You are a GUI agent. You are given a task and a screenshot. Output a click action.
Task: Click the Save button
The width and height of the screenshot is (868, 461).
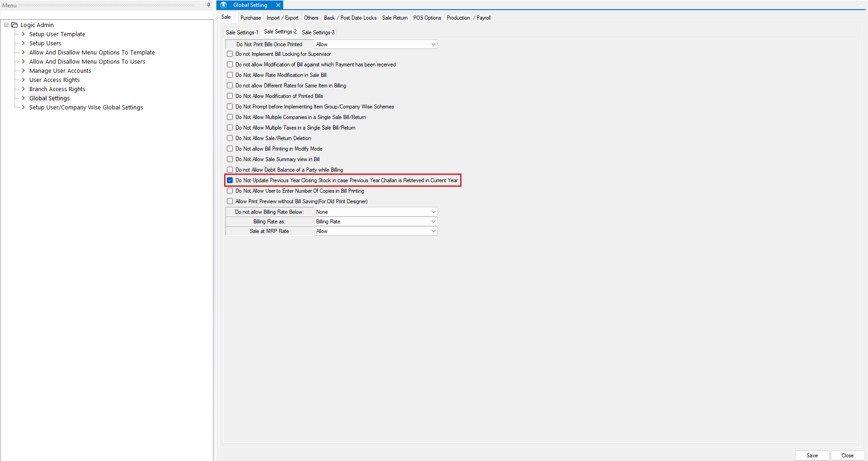(x=812, y=456)
